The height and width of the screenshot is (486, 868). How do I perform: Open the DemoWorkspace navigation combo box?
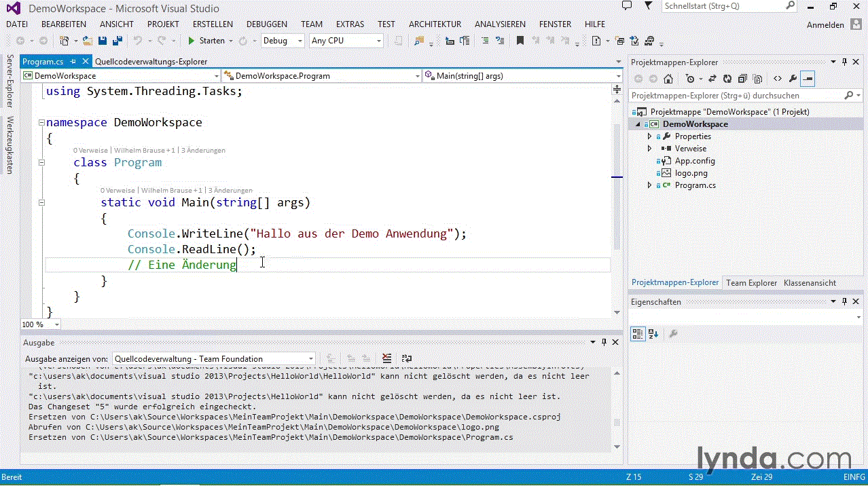point(121,76)
